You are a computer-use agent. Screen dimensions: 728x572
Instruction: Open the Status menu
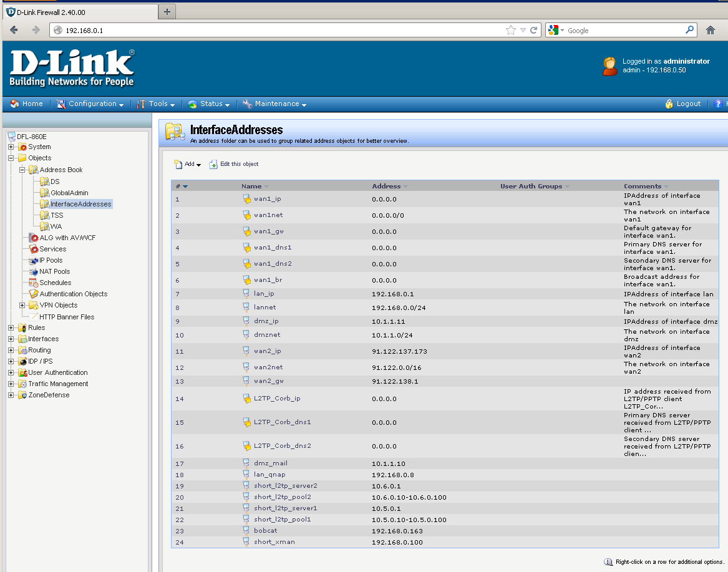click(209, 104)
